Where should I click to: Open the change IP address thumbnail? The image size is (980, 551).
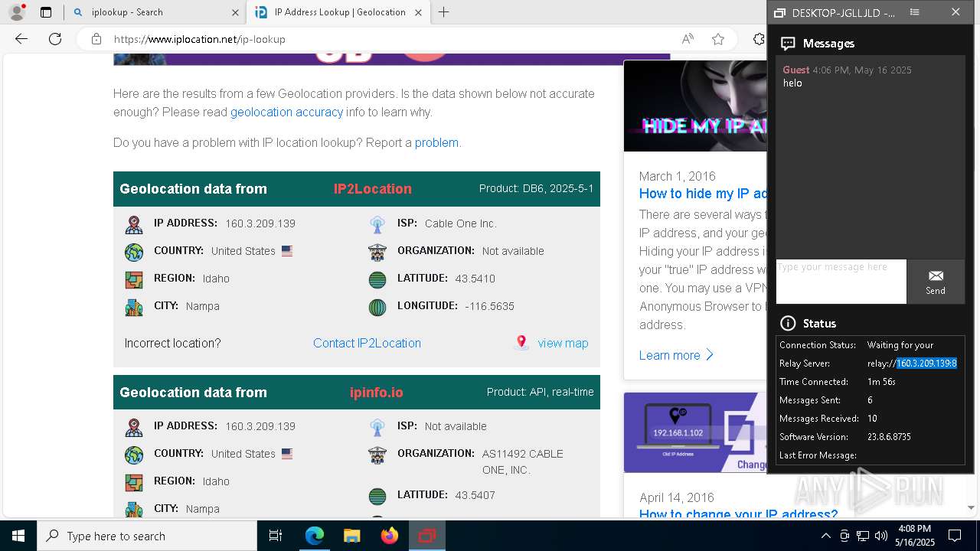695,432
